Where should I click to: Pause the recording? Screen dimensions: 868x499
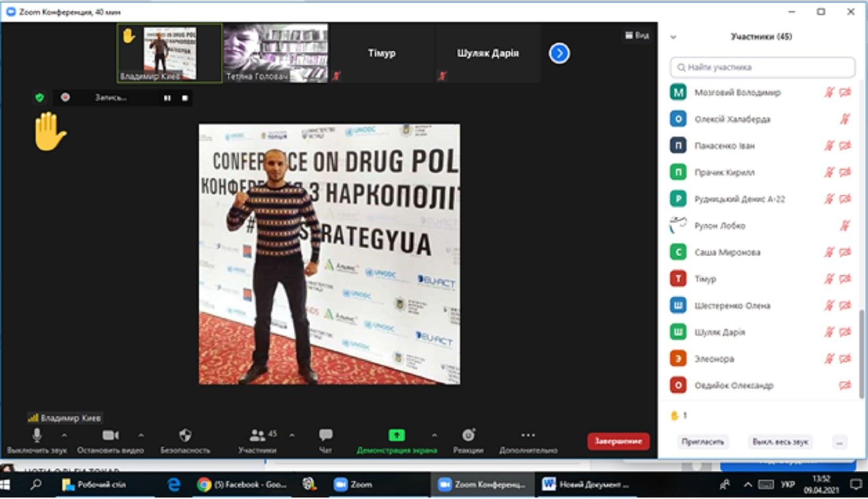point(167,98)
